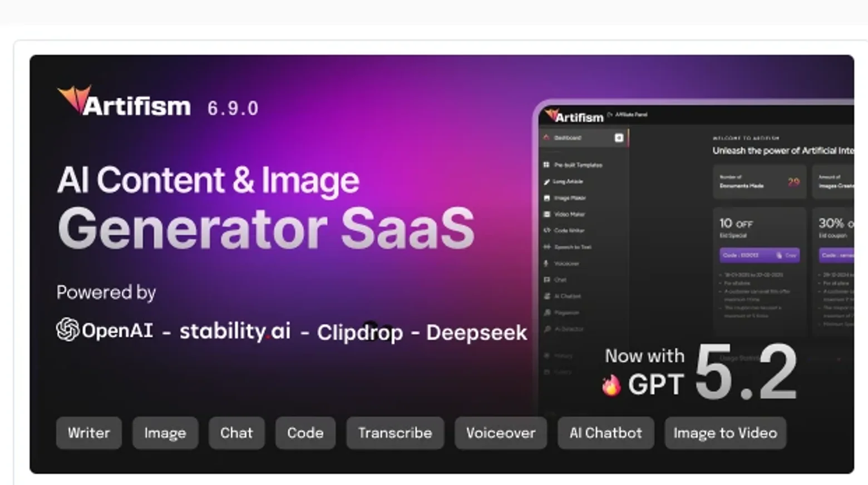
Task: Click the '30%' coupon title
Action: [x=831, y=224]
